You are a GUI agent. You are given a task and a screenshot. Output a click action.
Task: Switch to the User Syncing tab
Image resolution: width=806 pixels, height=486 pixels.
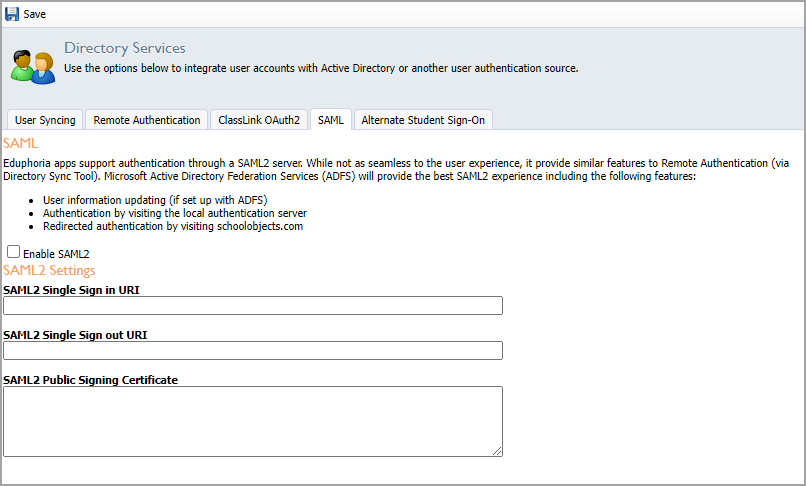[45, 120]
